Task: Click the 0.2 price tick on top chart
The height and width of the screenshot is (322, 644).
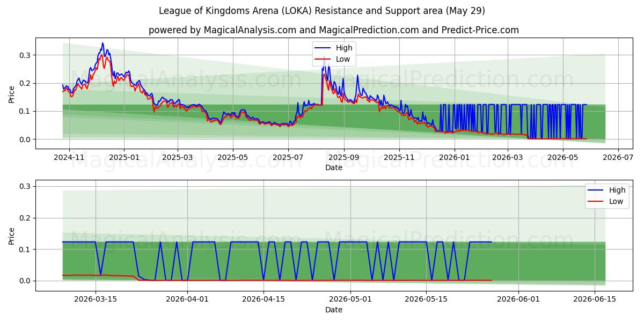Action: tap(26, 83)
